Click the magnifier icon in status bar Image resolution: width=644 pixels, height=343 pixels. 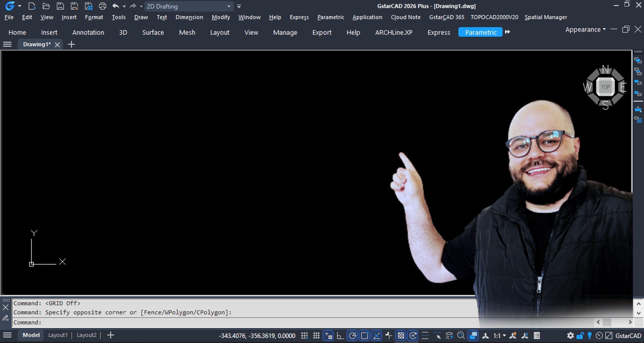coord(461,335)
